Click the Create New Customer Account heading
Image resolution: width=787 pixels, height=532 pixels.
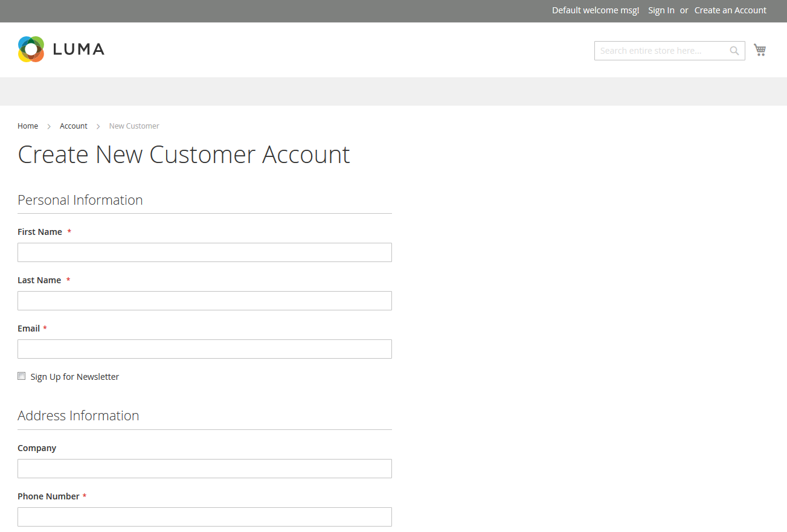tap(184, 155)
